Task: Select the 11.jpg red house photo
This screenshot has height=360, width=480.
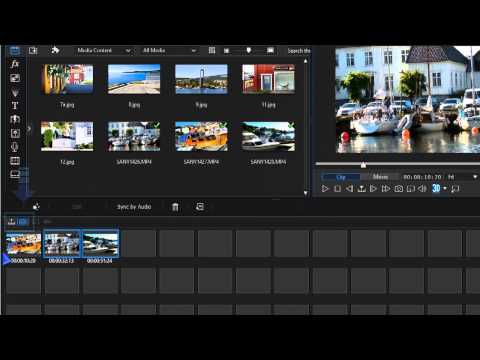Action: 268,79
